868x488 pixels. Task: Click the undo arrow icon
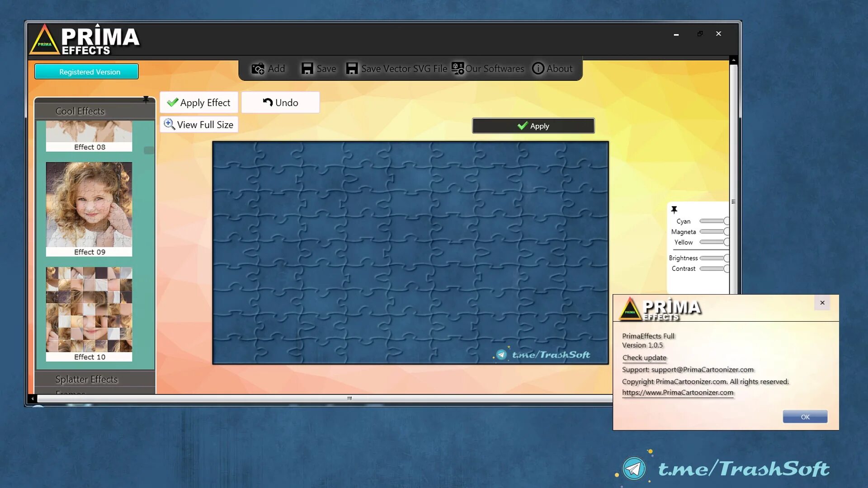pyautogui.click(x=268, y=103)
